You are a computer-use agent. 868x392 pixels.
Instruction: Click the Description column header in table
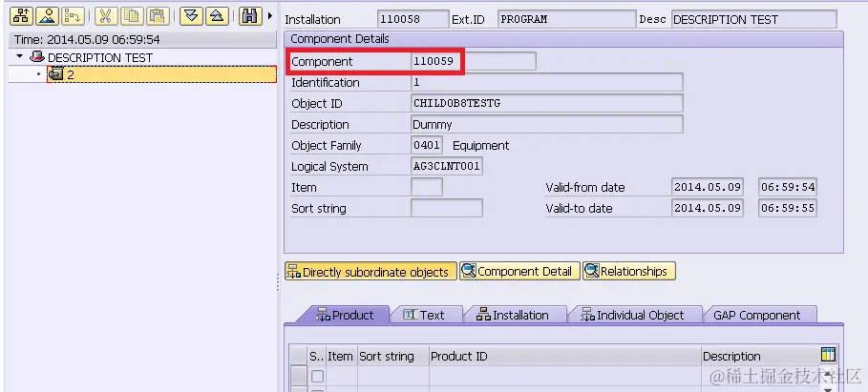(759, 356)
